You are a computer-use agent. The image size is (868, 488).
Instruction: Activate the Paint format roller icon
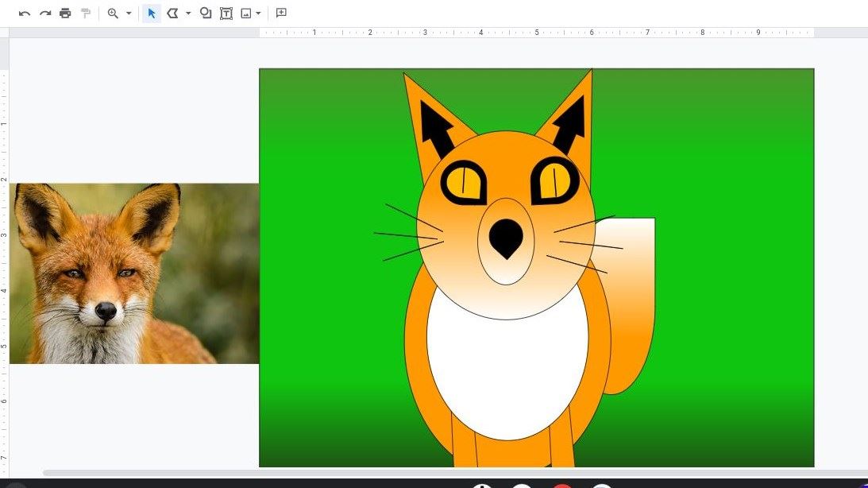point(86,14)
